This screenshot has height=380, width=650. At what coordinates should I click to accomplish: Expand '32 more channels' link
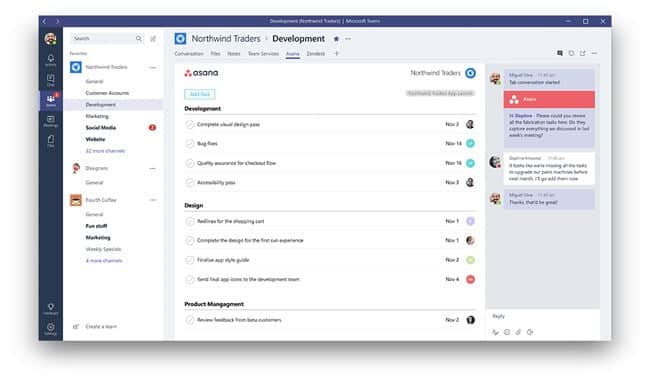pos(105,151)
